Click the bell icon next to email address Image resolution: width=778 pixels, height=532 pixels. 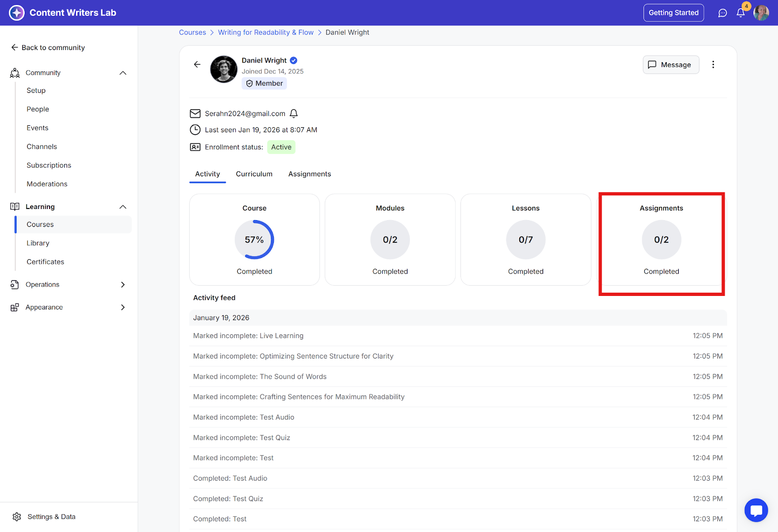tap(294, 114)
